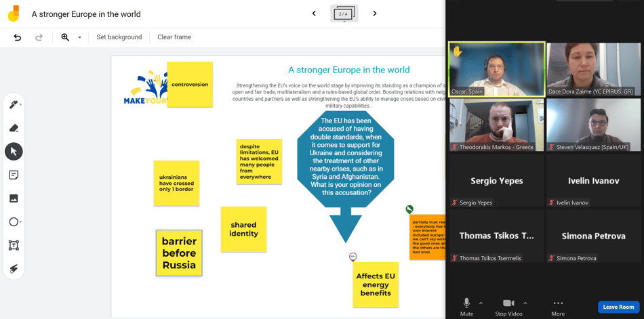
Task: Click muted mic icon beside Sergio Yepes
Action: 454,203
